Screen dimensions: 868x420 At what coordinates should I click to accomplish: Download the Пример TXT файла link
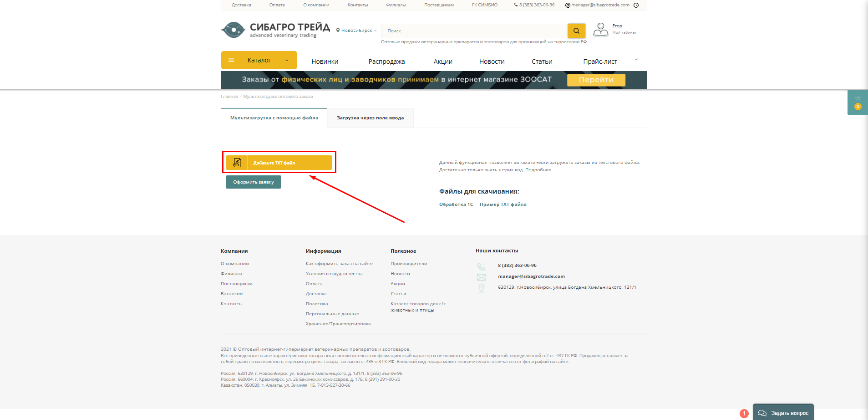tap(503, 205)
